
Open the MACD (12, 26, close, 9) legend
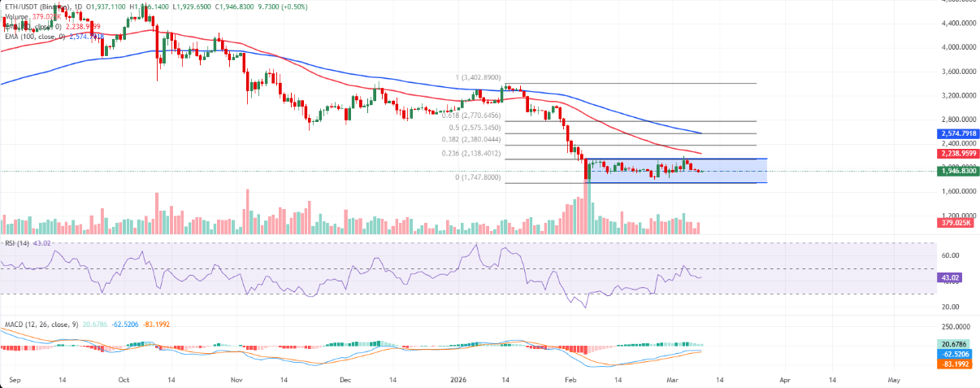pos(42,325)
